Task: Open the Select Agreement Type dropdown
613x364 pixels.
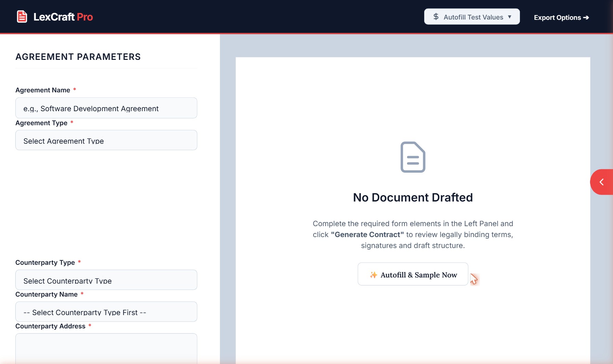Action: click(106, 140)
